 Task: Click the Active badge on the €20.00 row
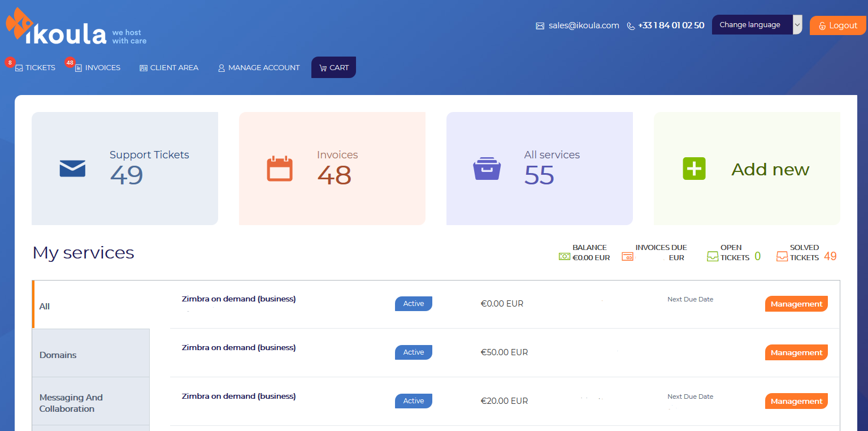[x=414, y=401]
